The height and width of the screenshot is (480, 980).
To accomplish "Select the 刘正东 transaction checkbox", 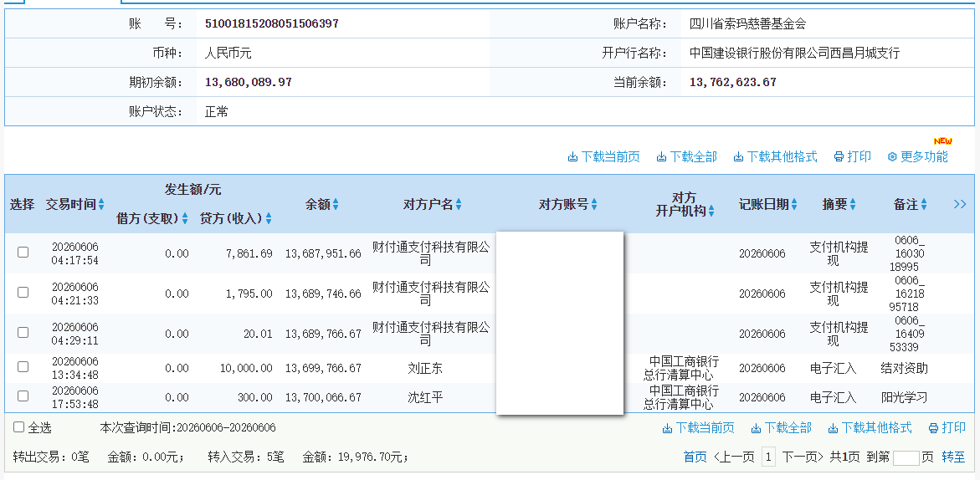I will click(x=23, y=366).
